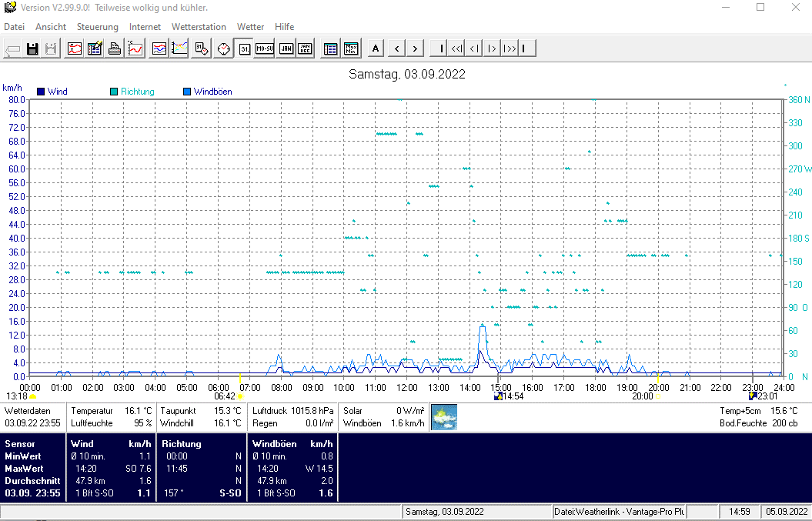Click the weather forecast cloud-sun icon

click(x=444, y=417)
